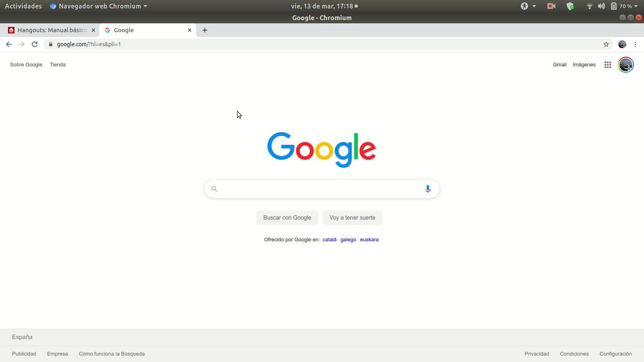644x362 pixels.
Task: Click the address bar URL
Action: (x=89, y=44)
